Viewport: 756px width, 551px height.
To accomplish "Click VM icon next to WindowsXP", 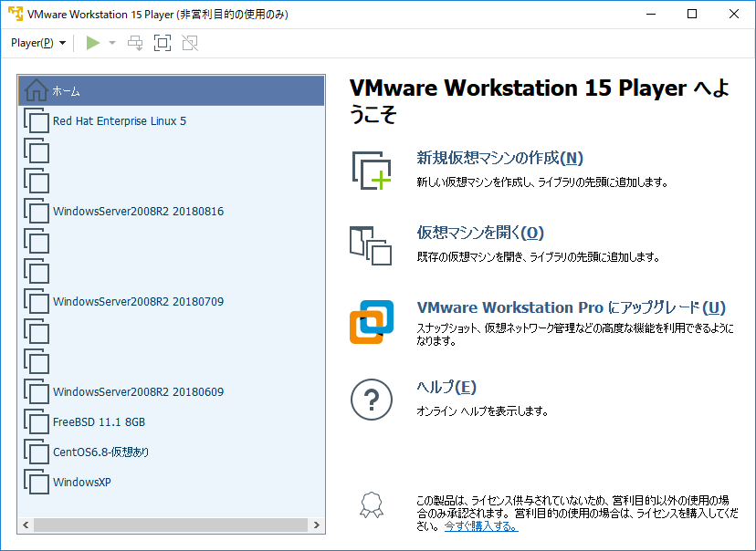I will pos(37,482).
